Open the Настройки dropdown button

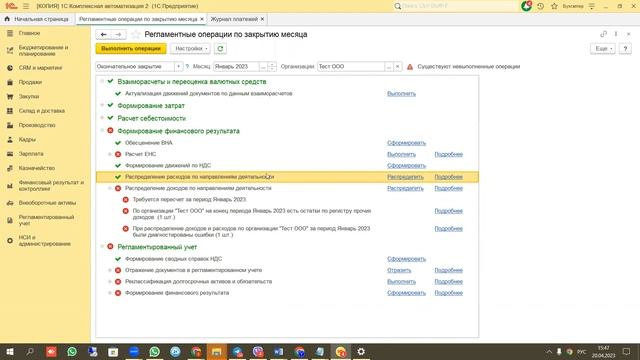point(190,49)
